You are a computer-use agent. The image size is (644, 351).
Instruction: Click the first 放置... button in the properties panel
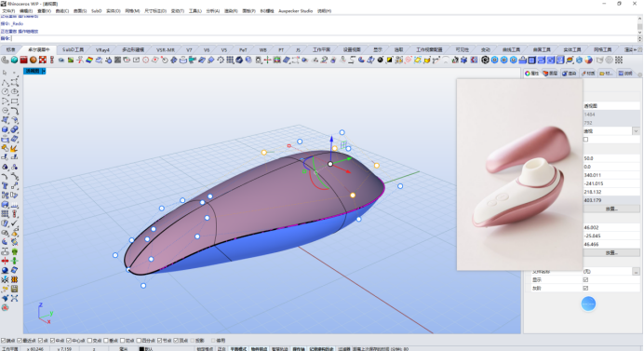611,209
